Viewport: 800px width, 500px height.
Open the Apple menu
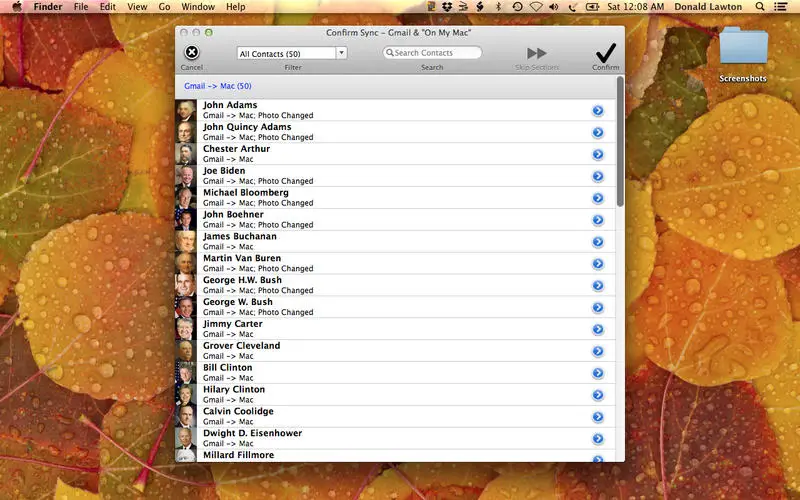(16, 7)
